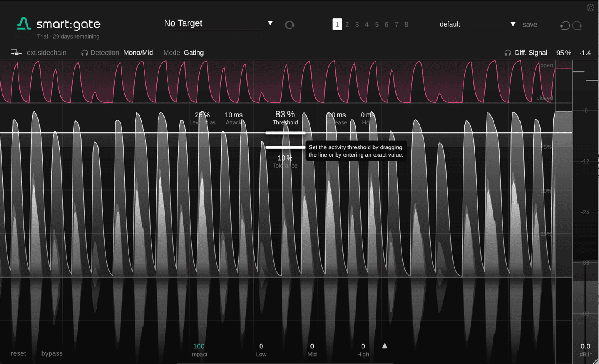
Task: Open the No Target profile dropdown
Action: [x=270, y=23]
